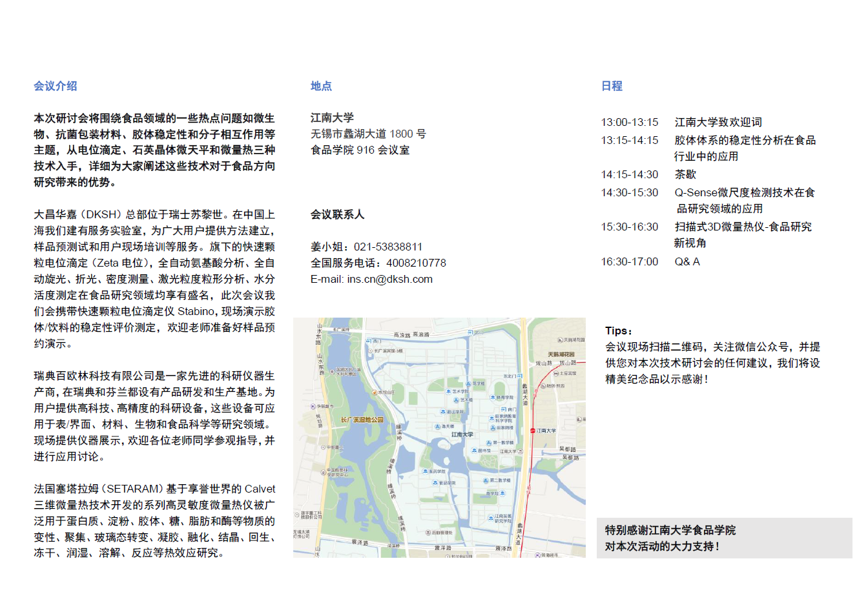Click the red 江南大学 metro station icon

coord(532,431)
